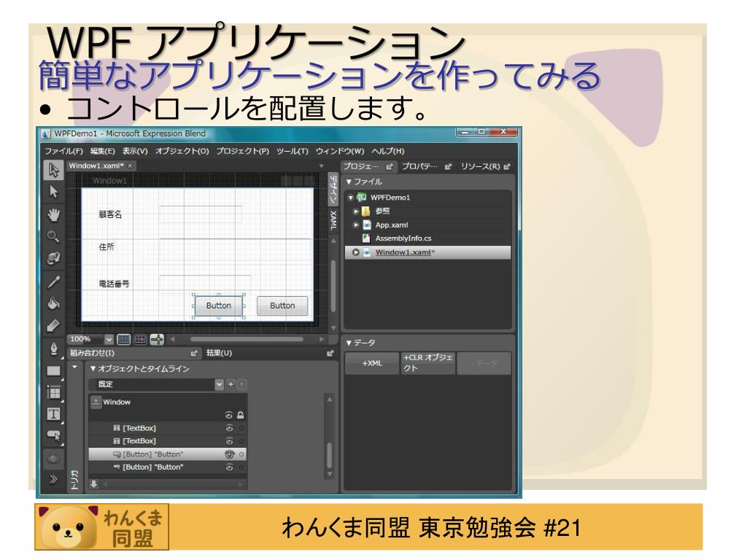Activate the Pan hand tool
Screen dimensions: 747x560
[x=54, y=214]
